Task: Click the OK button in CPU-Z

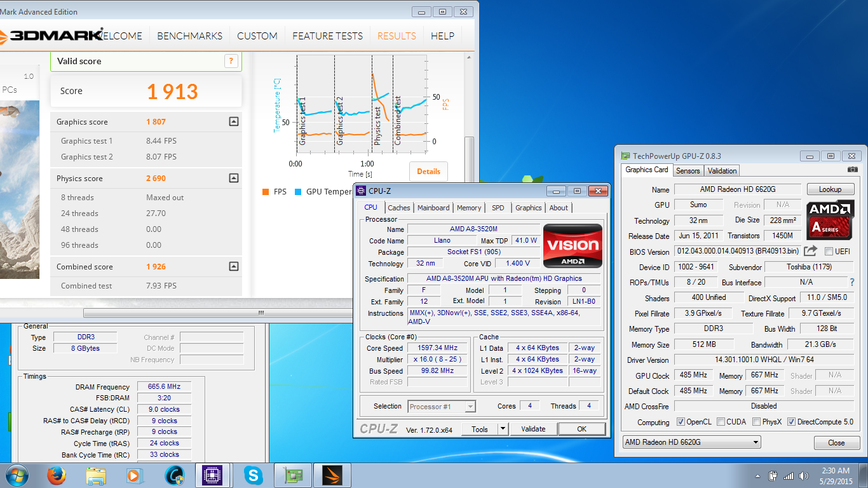Action: pos(581,429)
